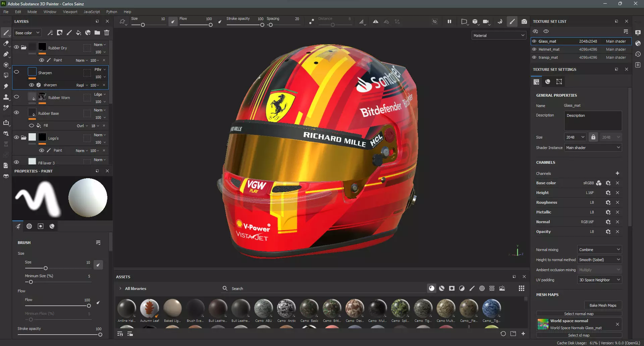Image resolution: width=644 pixels, height=346 pixels.
Task: Remove the Opacity channel
Action: coord(618,232)
